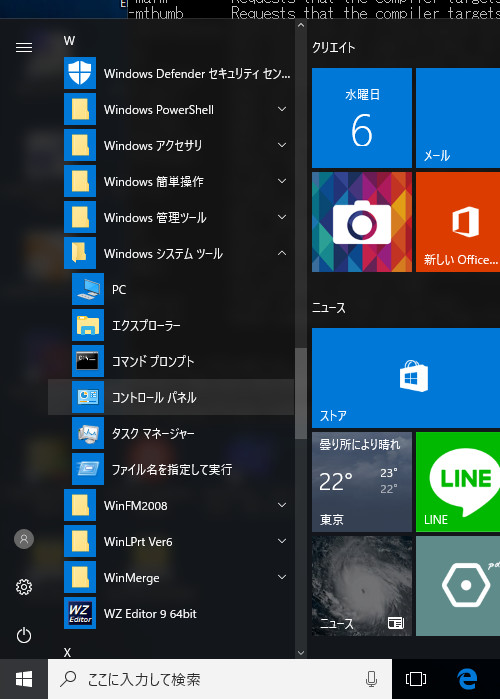The width and height of the screenshot is (500, 699).
Task: Open the ストア tile
Action: pyautogui.click(x=406, y=378)
